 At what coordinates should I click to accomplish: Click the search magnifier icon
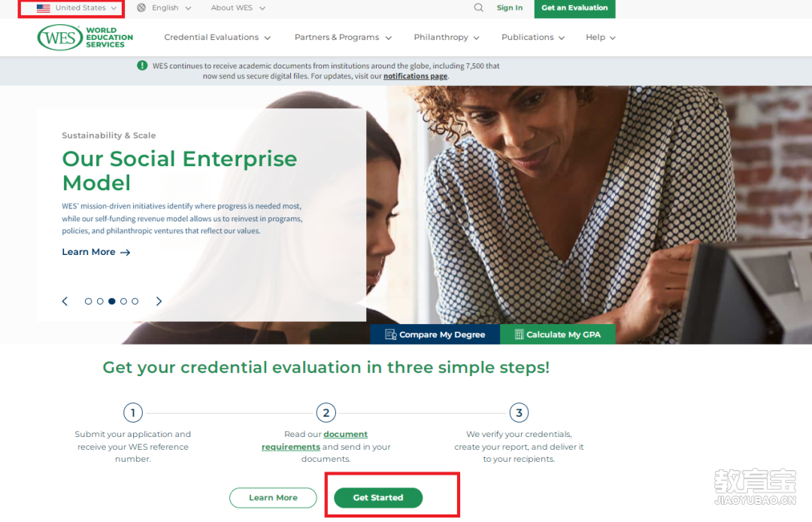tap(478, 8)
